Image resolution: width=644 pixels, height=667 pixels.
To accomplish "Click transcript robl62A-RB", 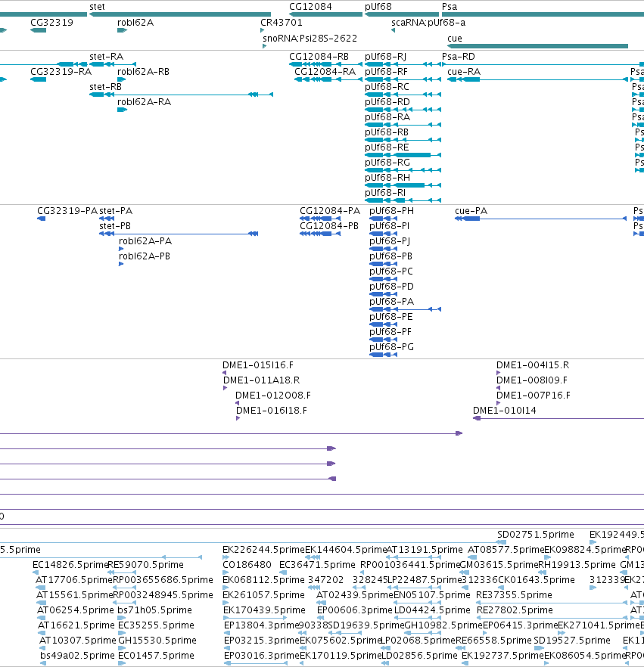I will coord(144,71).
